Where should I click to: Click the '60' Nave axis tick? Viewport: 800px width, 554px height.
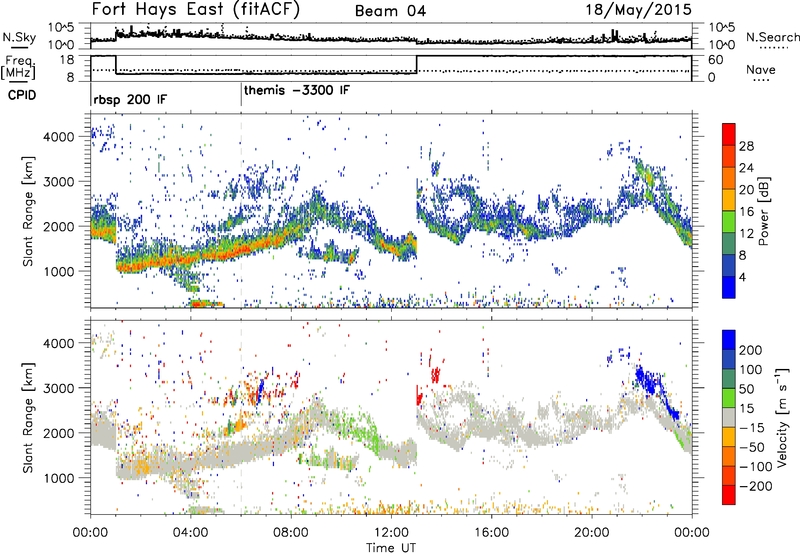click(715, 60)
